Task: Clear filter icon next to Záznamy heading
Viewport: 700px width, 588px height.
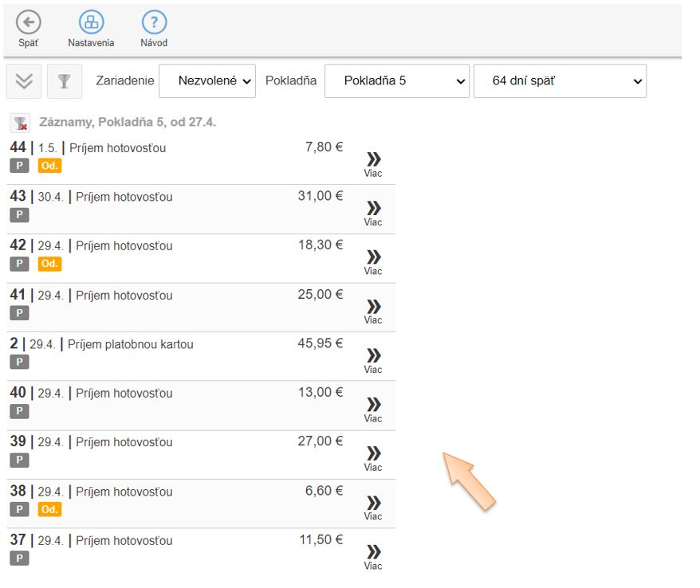Action: (21, 123)
